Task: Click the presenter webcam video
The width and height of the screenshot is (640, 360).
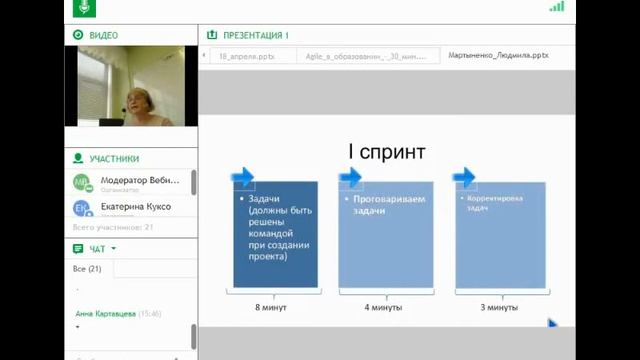Action: click(131, 86)
